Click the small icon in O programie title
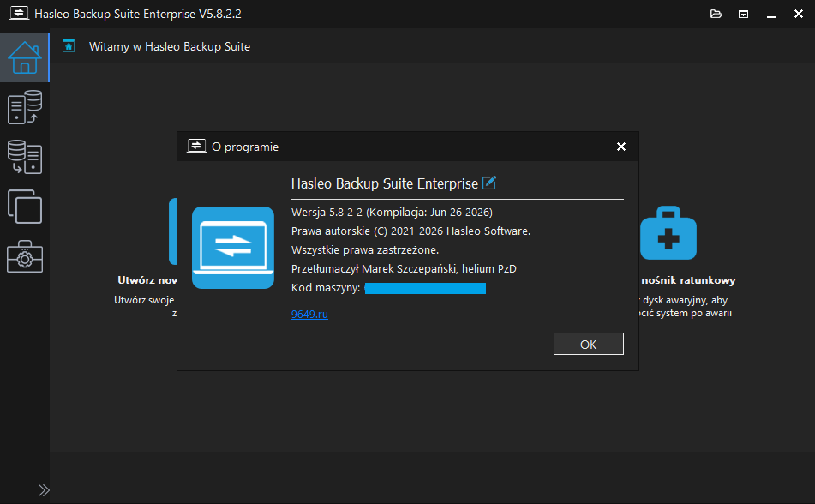 (x=196, y=147)
